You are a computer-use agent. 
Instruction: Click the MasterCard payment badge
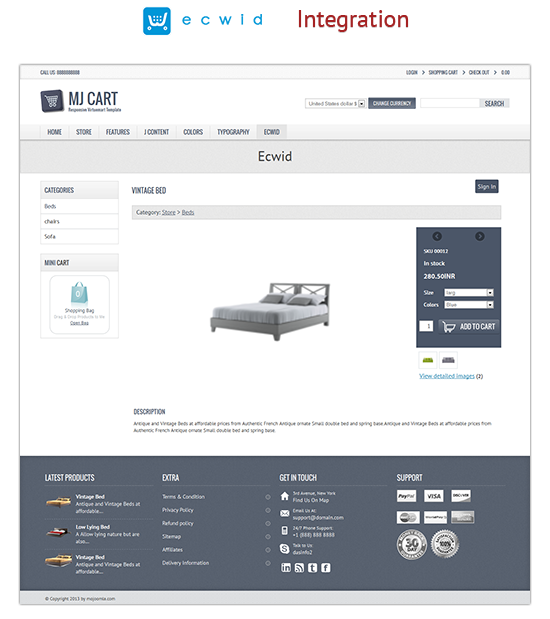[x=408, y=517]
